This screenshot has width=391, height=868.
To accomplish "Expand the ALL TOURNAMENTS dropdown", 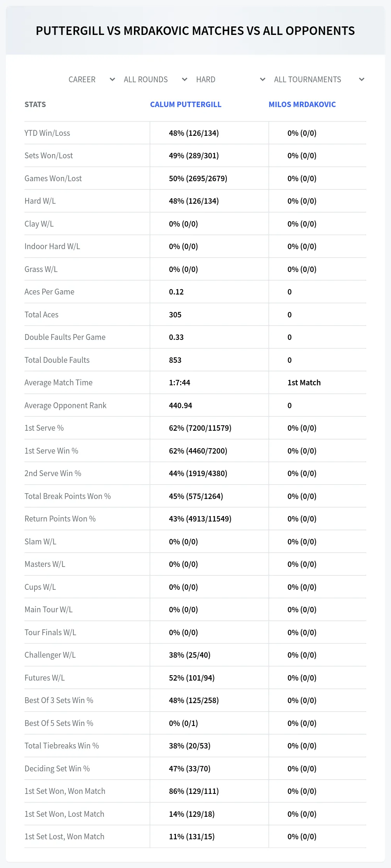I will (319, 80).
